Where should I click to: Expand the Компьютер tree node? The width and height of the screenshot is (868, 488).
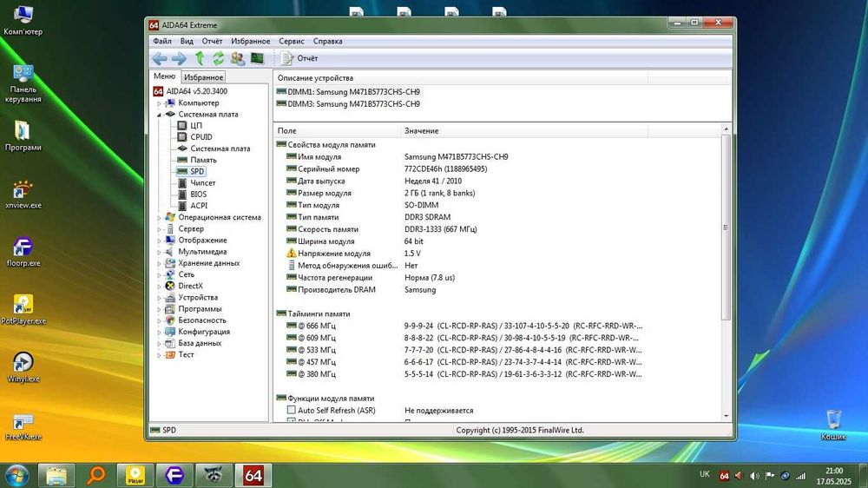coord(159,103)
